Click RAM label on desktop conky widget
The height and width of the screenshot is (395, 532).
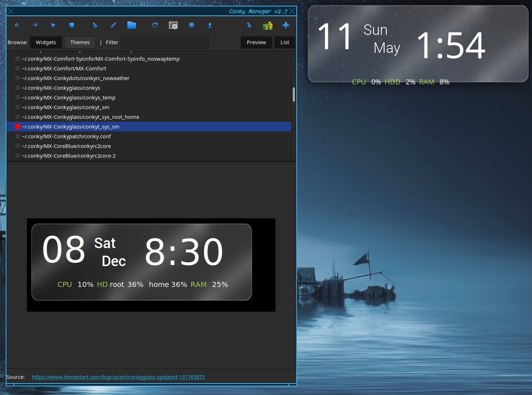point(427,82)
